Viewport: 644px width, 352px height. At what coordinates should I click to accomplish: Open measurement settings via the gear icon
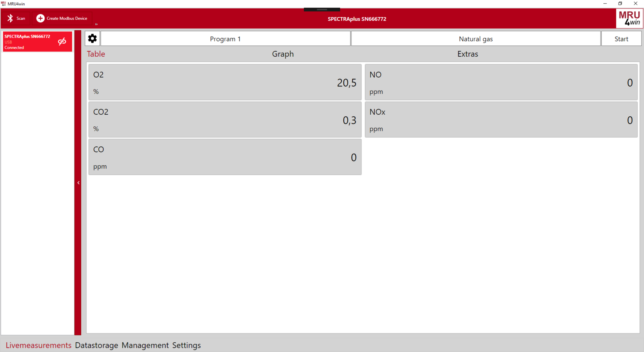(93, 39)
